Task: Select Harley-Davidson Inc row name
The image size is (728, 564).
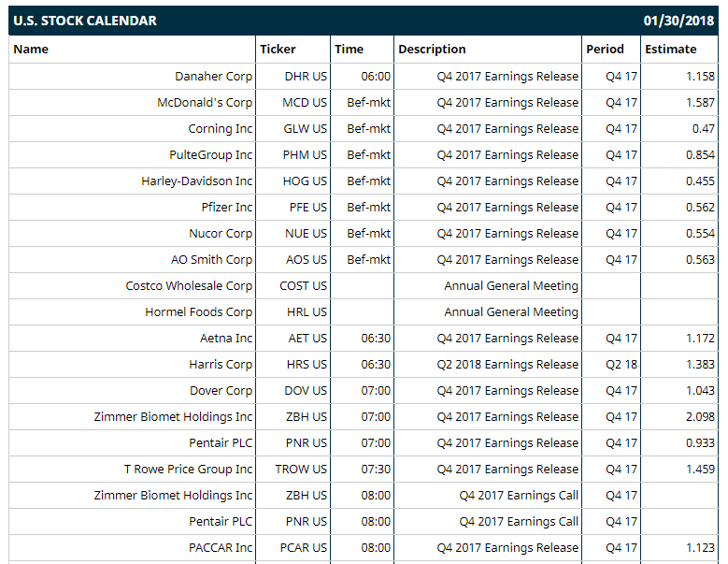Action: 197,181
